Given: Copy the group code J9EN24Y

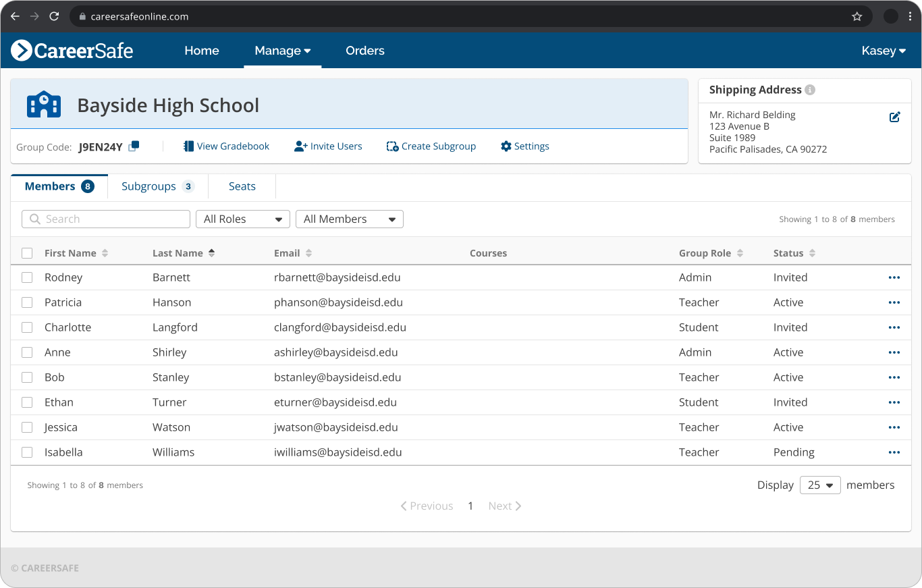Looking at the screenshot, I should point(133,146).
